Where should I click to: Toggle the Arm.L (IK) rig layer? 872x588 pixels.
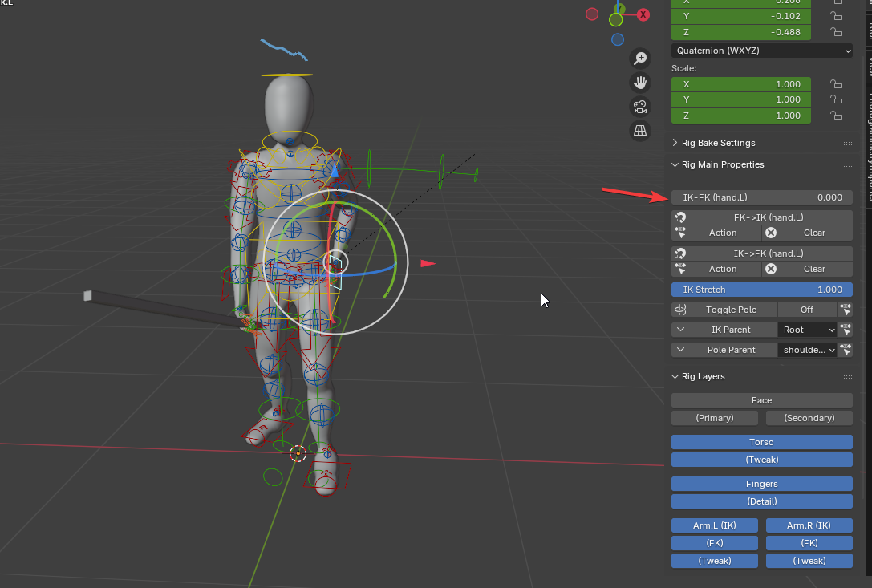click(714, 525)
